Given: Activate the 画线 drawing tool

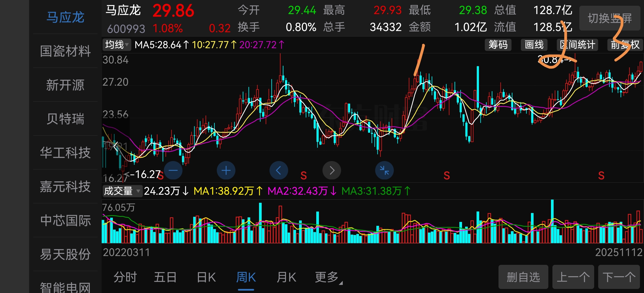Looking at the screenshot, I should click(x=534, y=45).
